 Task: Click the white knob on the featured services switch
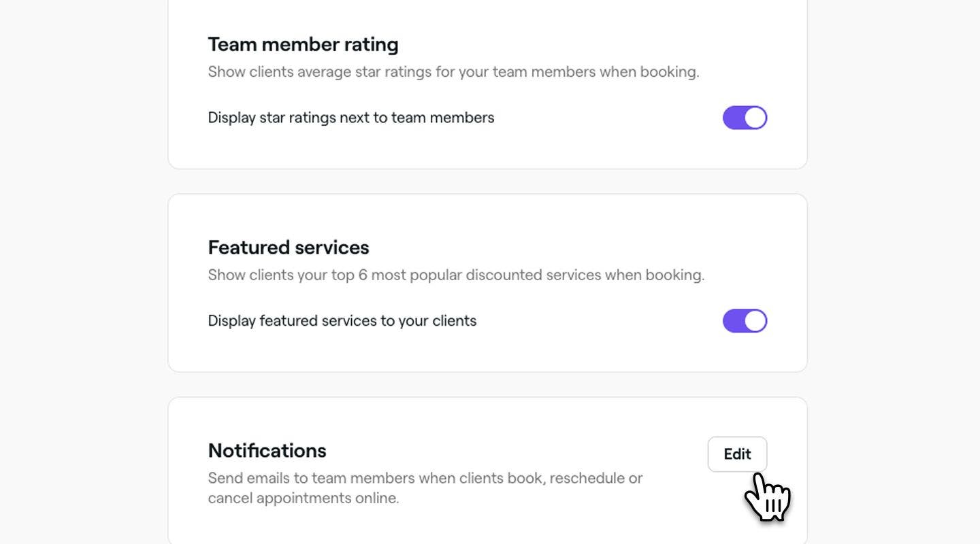pos(755,321)
